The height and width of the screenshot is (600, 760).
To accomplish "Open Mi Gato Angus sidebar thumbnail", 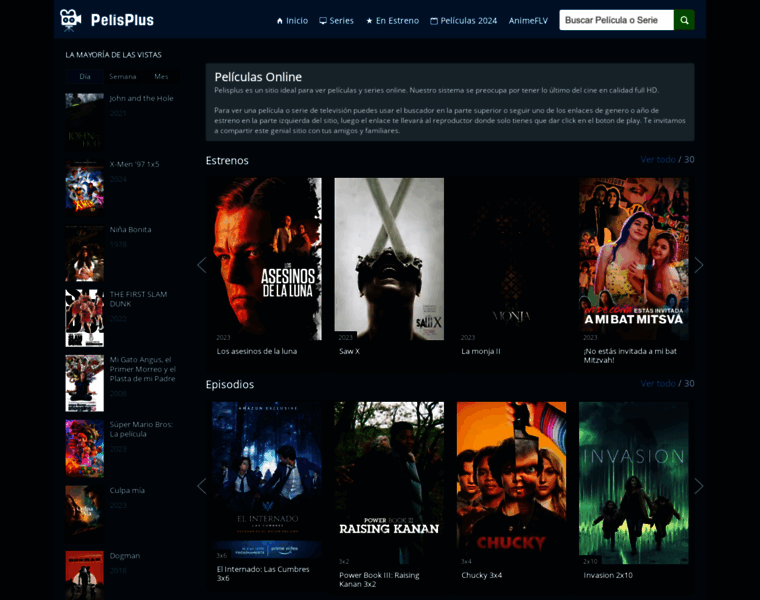I will coord(85,383).
